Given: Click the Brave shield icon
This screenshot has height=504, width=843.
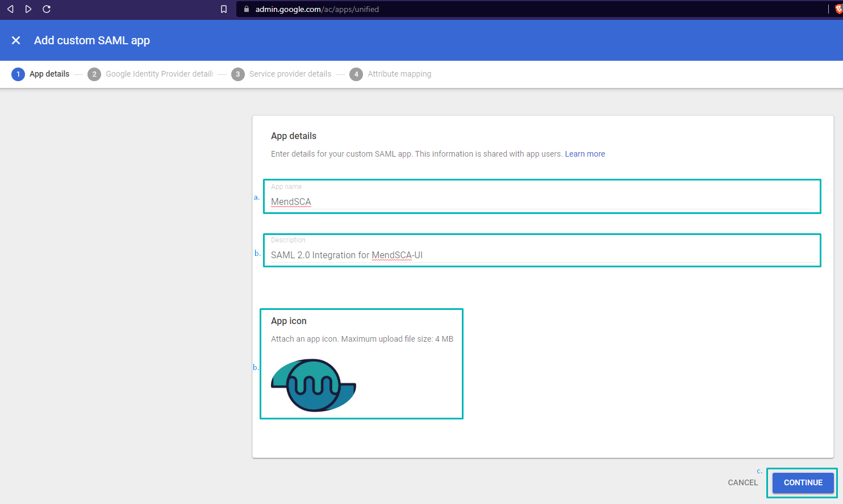Looking at the screenshot, I should (x=838, y=9).
